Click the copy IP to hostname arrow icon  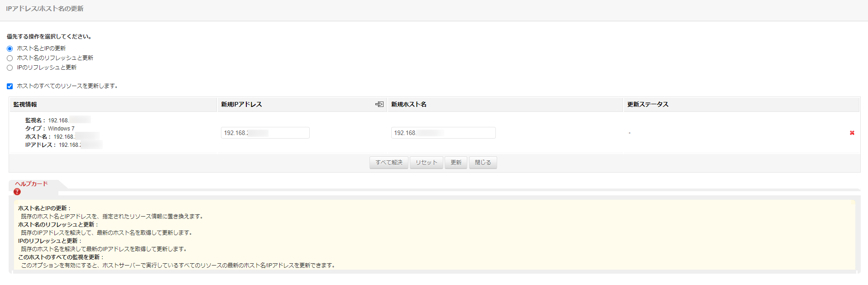tap(379, 104)
